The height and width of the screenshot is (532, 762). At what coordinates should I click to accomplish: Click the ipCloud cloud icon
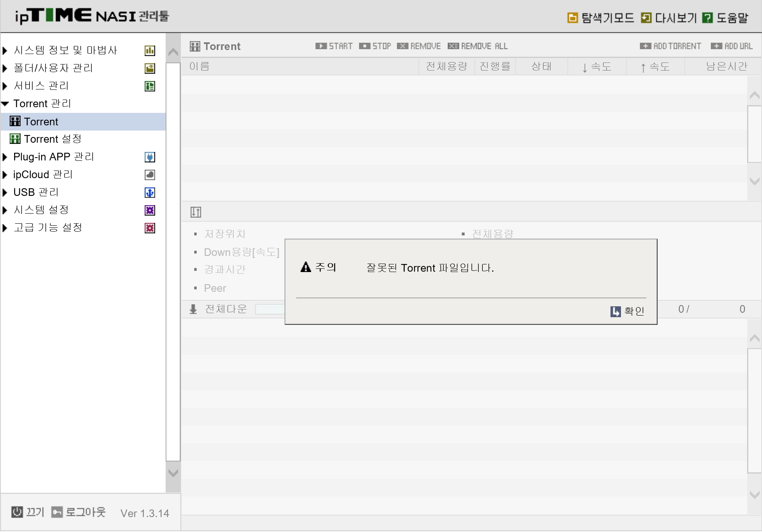click(149, 175)
